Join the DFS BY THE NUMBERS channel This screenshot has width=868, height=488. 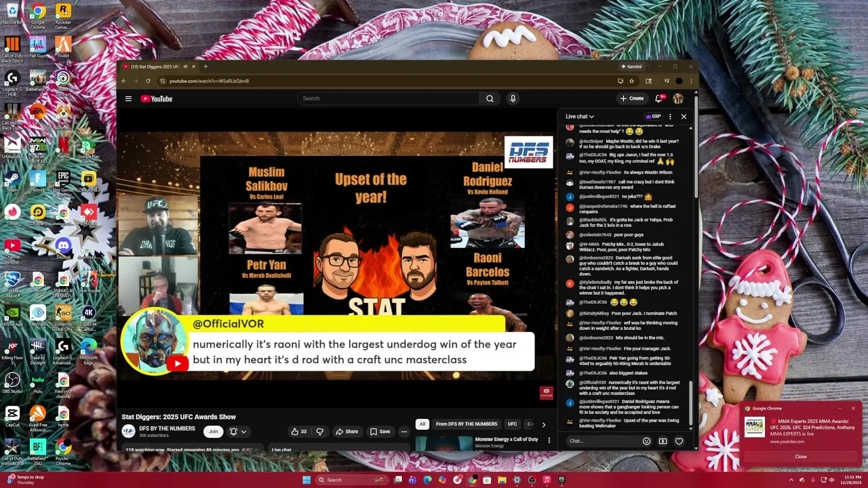pyautogui.click(x=213, y=432)
